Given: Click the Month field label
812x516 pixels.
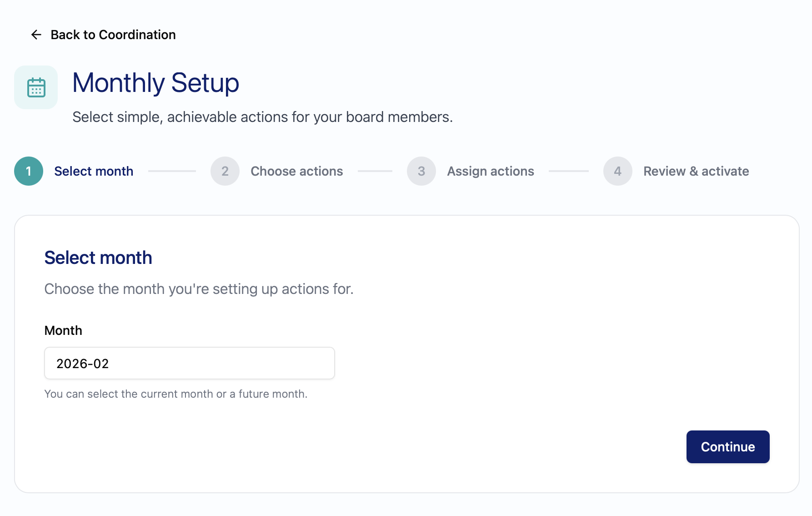Looking at the screenshot, I should [63, 330].
